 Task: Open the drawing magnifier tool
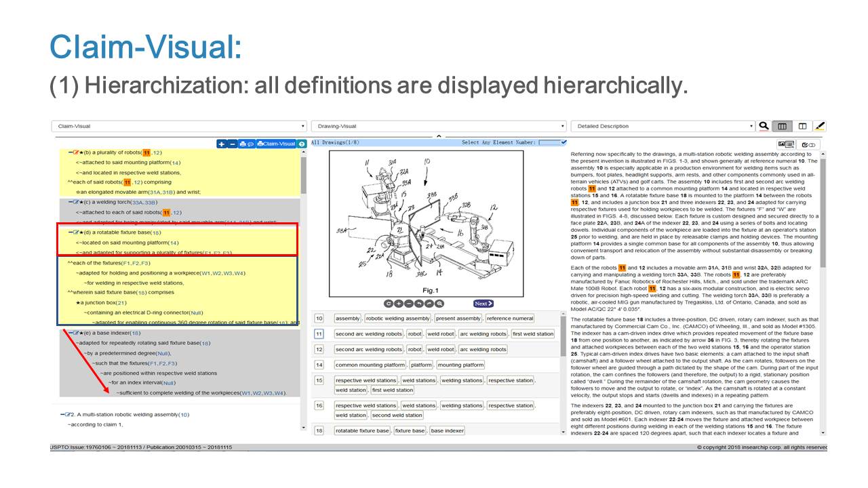[439, 304]
